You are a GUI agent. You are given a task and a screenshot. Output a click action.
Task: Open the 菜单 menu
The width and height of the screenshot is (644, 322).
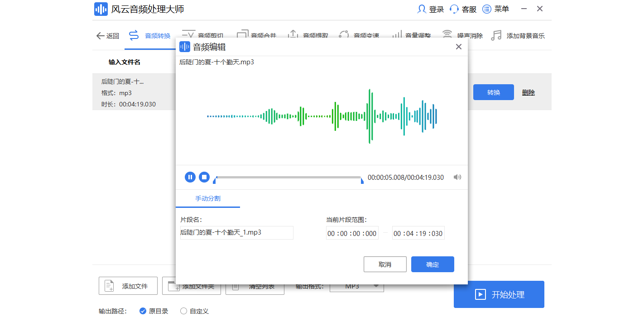coord(496,9)
